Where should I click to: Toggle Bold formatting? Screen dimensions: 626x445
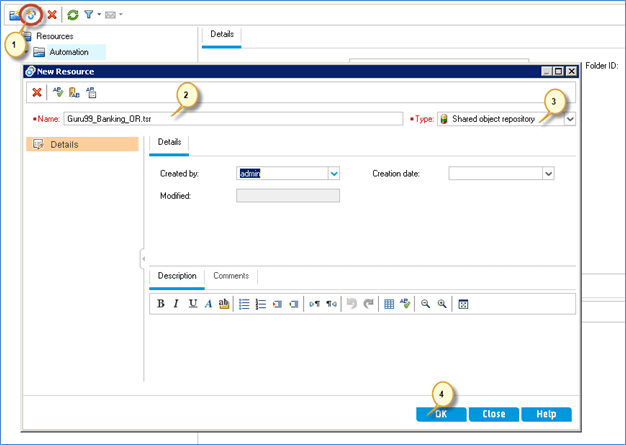coord(160,304)
